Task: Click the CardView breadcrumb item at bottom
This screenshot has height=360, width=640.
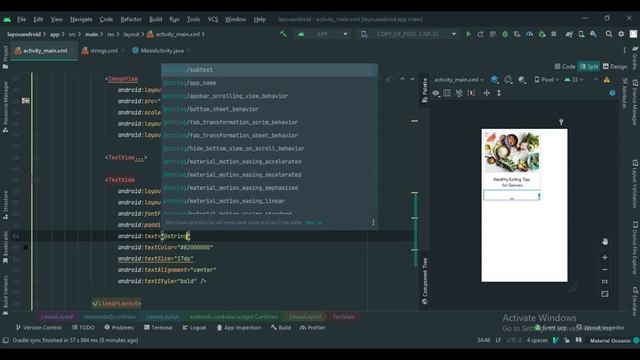Action: tap(234, 317)
